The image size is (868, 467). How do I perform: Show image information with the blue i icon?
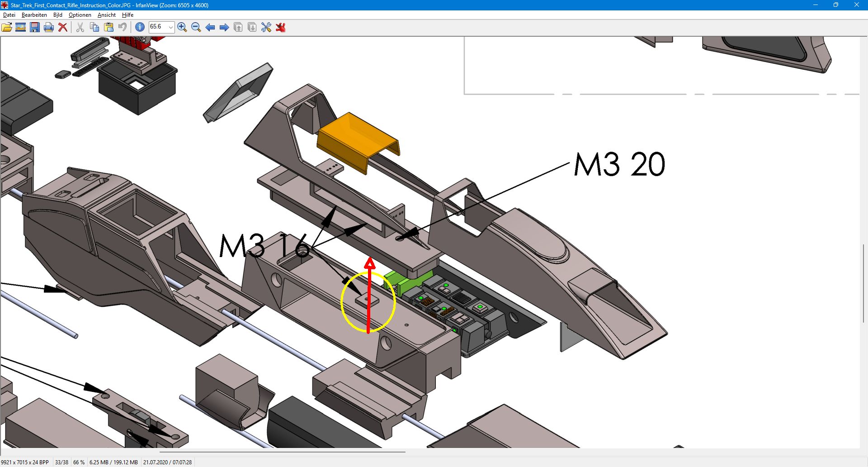pyautogui.click(x=140, y=27)
